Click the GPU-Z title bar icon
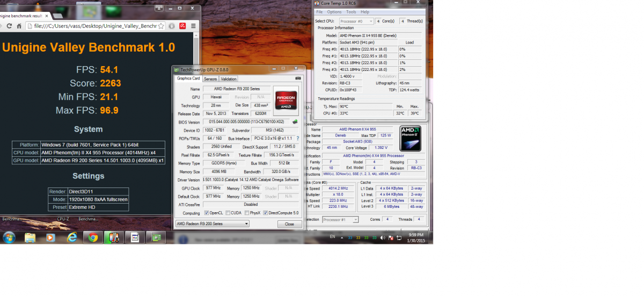Screen dimensions: 644x296 pos(177,69)
